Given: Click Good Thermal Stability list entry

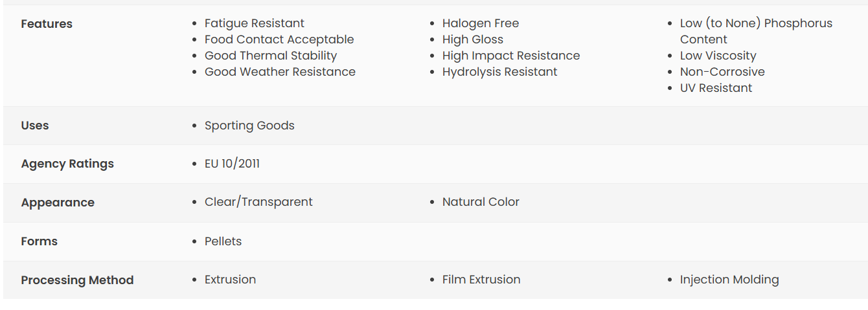Looking at the screenshot, I should [x=271, y=56].
